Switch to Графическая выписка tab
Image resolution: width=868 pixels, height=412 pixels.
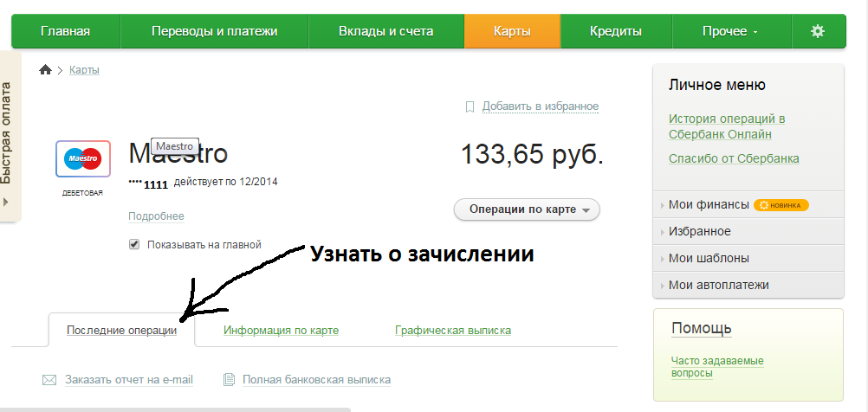(x=453, y=330)
